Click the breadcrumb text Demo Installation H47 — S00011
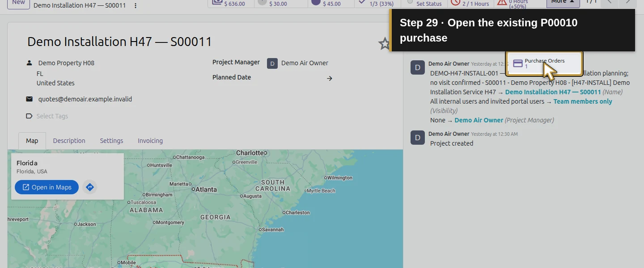Screen dimensions: 644x268 [80, 5]
